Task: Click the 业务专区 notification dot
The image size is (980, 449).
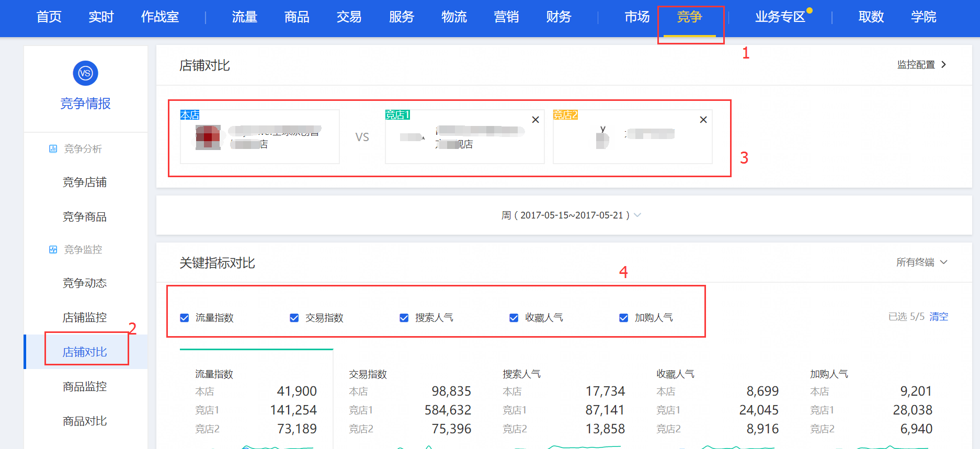Action: point(809,10)
